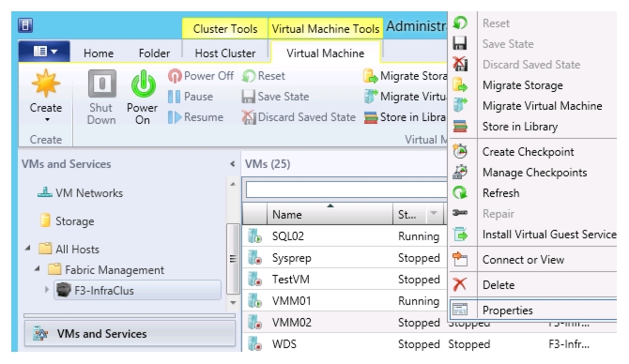Screen dimensions: 629x364
Task: Click the Shut Down ribbon icon
Action: (102, 83)
